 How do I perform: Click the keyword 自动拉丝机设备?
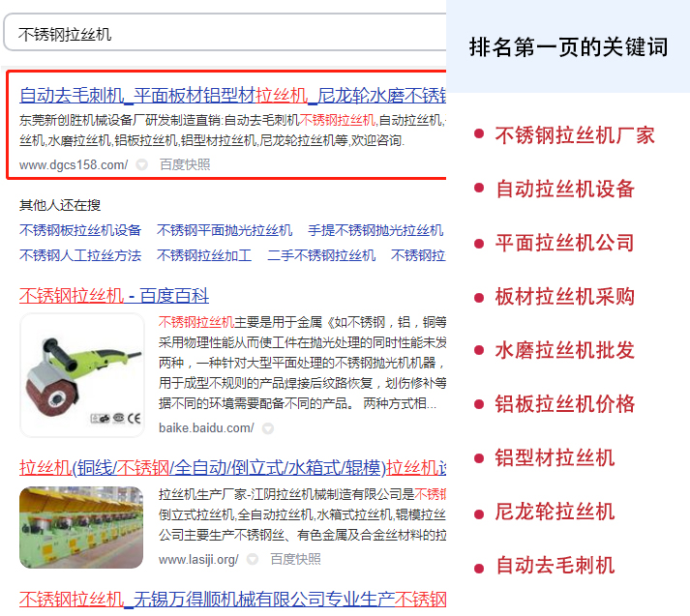pyautogui.click(x=565, y=190)
